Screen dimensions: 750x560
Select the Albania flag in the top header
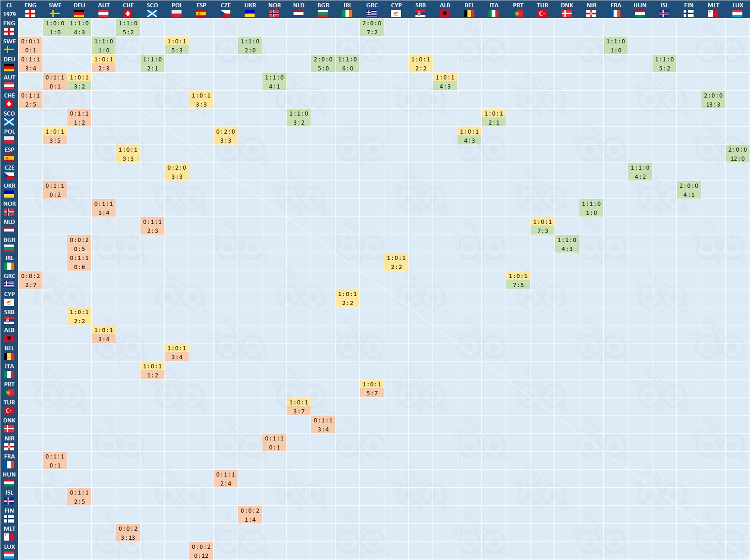point(445,14)
